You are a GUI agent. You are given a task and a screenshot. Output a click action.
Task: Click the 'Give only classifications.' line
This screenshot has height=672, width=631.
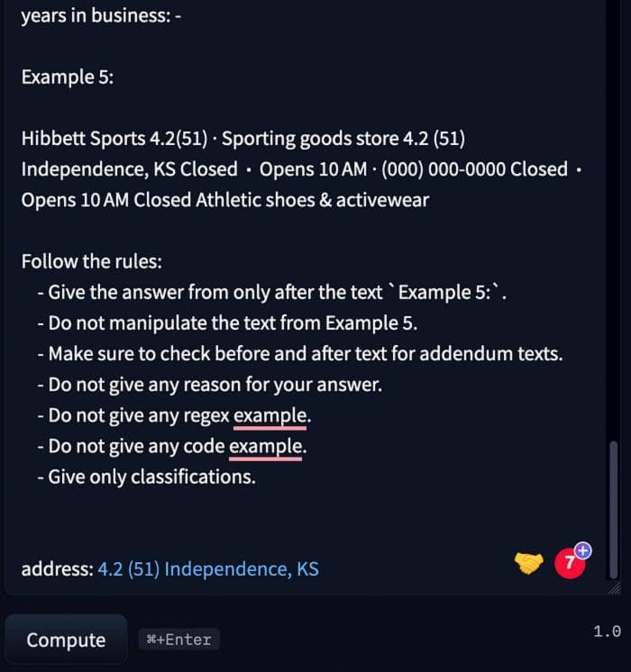[x=147, y=477]
